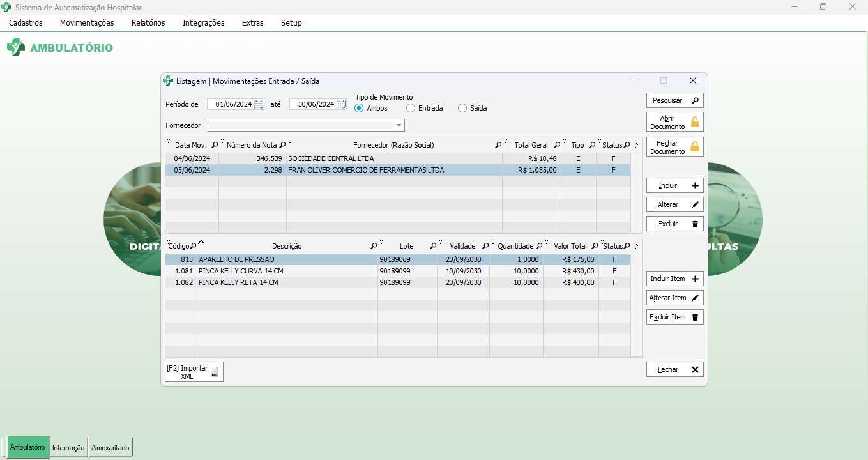Open the Movimentações menu
The image size is (868, 460).
click(x=87, y=22)
